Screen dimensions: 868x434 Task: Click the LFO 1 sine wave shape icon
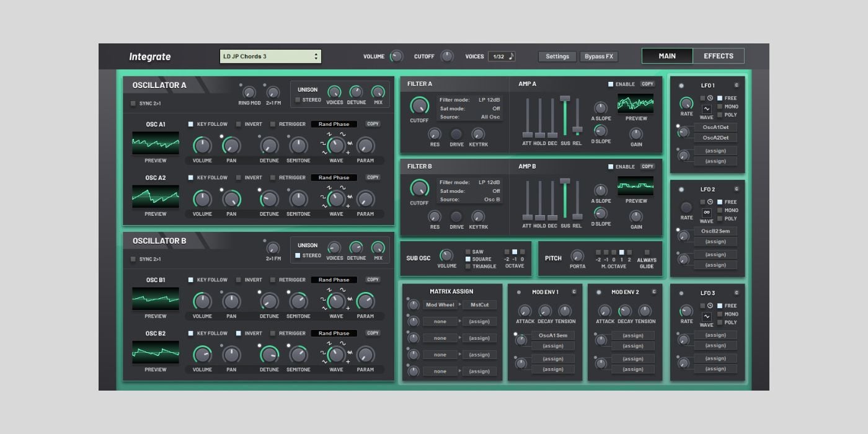(706, 108)
